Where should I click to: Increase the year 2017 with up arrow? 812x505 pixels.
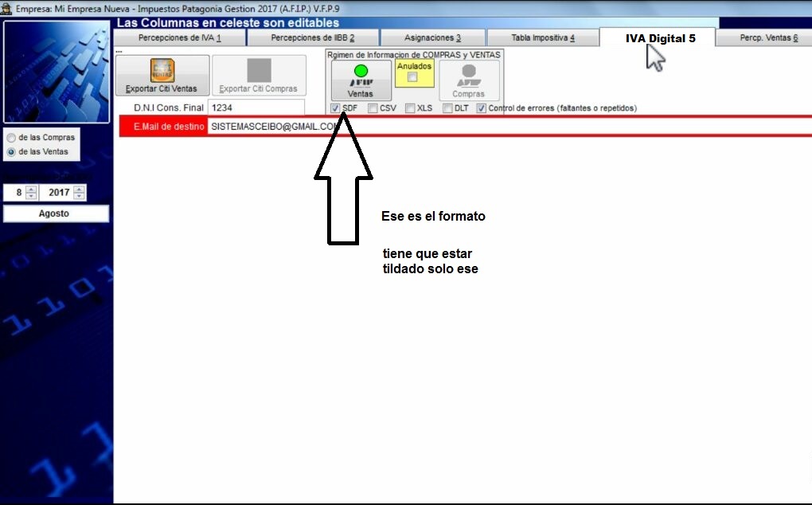pyautogui.click(x=79, y=189)
